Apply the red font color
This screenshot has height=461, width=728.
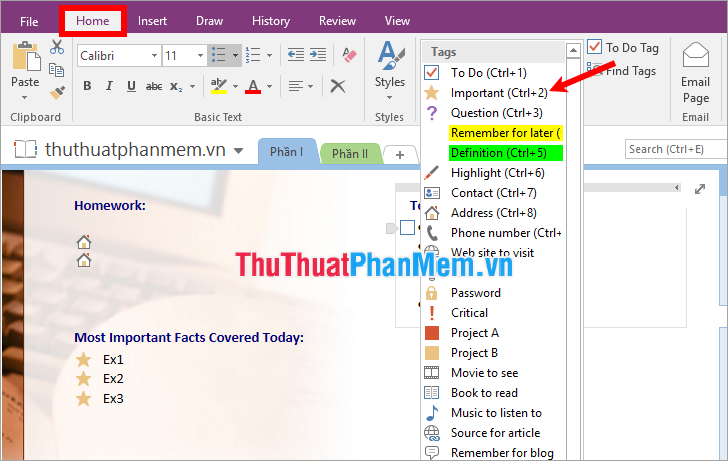pyautogui.click(x=253, y=86)
